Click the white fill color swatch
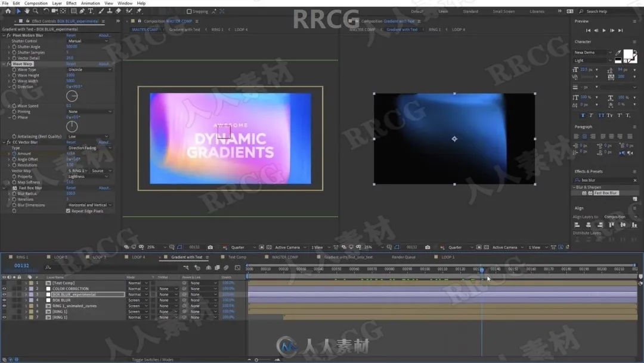This screenshot has width=644, height=363. point(628,54)
